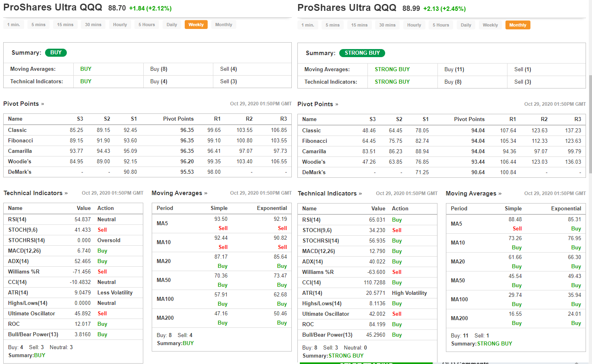Click the Woodie's pivot value 96.20
This screenshot has height=364, width=592.
pyautogui.click(x=187, y=162)
